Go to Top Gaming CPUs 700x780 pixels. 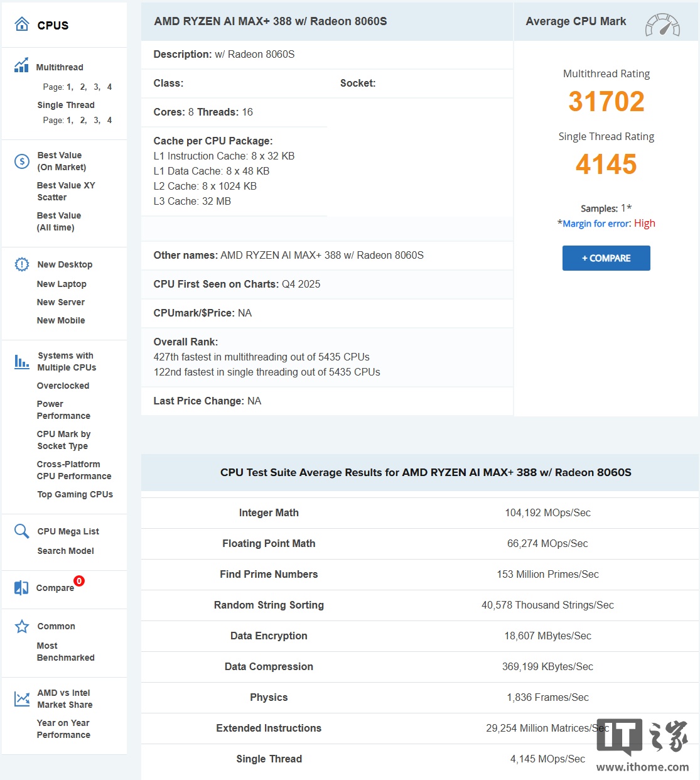point(75,494)
